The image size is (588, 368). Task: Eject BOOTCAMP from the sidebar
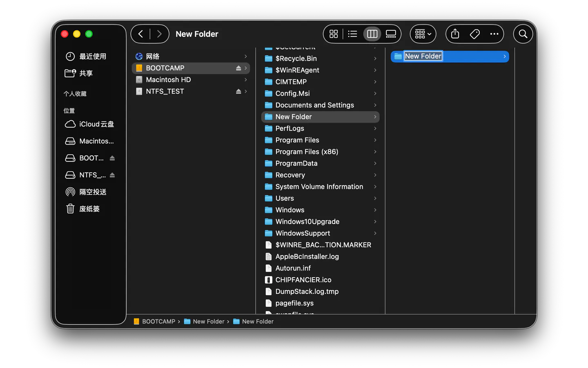click(112, 158)
